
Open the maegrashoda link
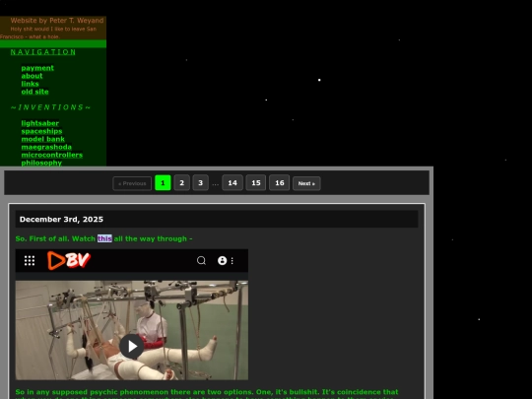tap(46, 147)
